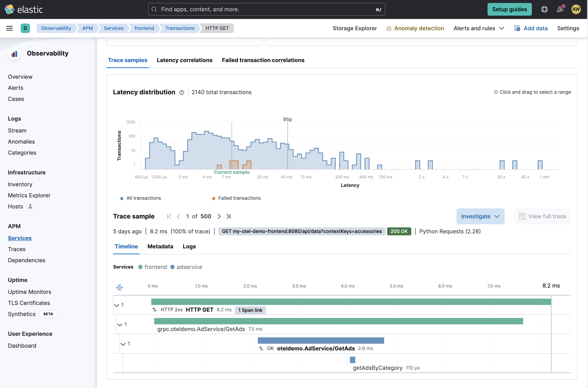Open Synthetics in sidebar

[22, 314]
